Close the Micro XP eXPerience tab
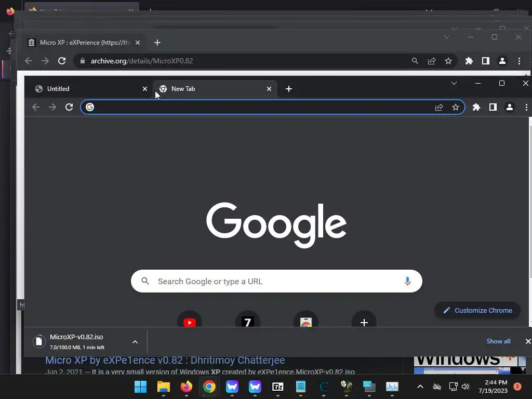This screenshot has width=532, height=399. tap(137, 43)
